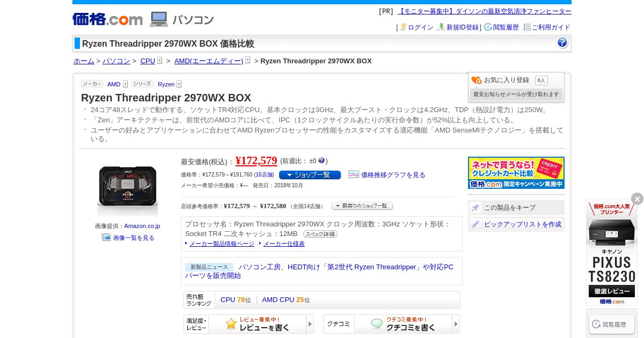Click the 価格.com site logo
Viewport: 644px width, 338px height.
point(107,19)
